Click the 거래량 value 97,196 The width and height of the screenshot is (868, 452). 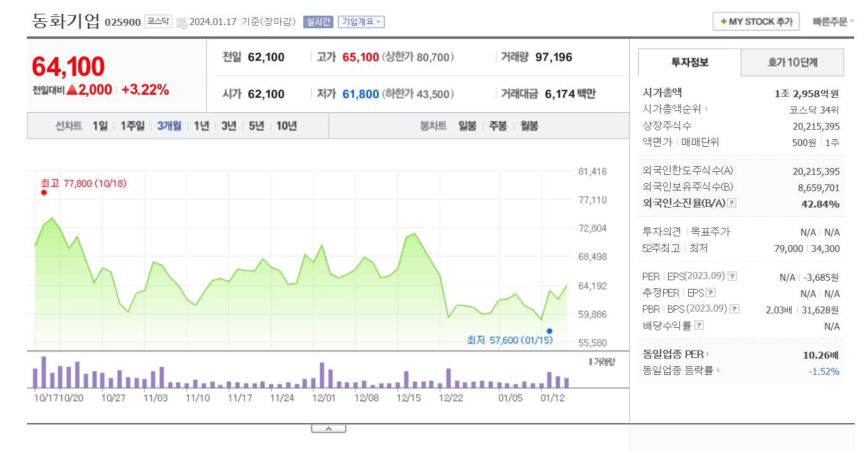tap(553, 58)
